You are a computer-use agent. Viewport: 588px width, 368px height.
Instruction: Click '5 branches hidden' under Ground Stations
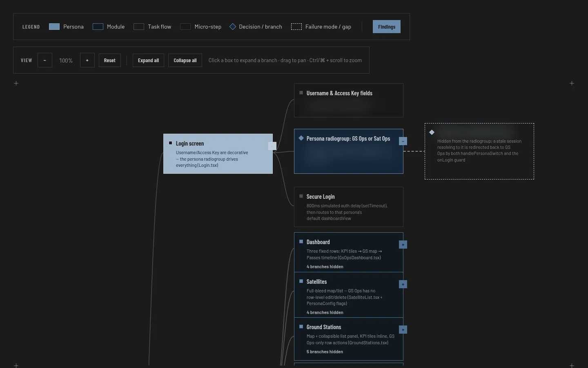(325, 352)
